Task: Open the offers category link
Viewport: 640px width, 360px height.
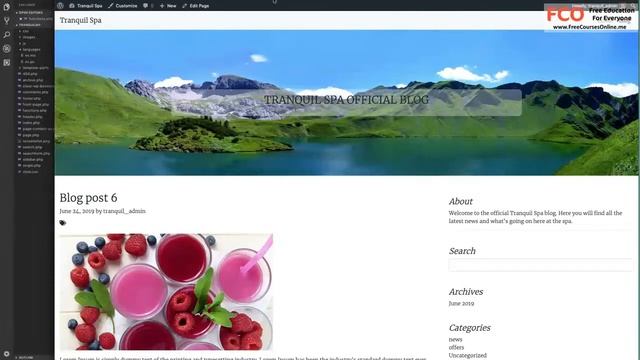Action: click(x=456, y=347)
